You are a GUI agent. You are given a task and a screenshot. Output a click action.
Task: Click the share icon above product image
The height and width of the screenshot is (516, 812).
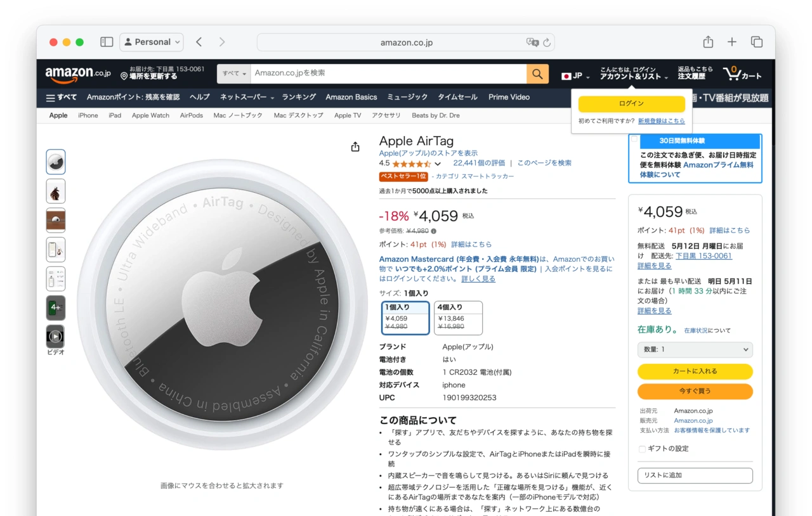[355, 147]
